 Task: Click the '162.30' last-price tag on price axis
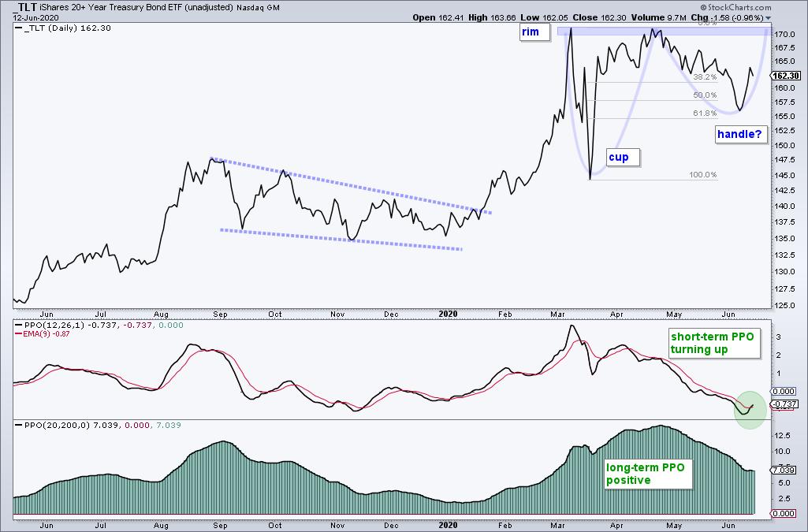coord(787,76)
